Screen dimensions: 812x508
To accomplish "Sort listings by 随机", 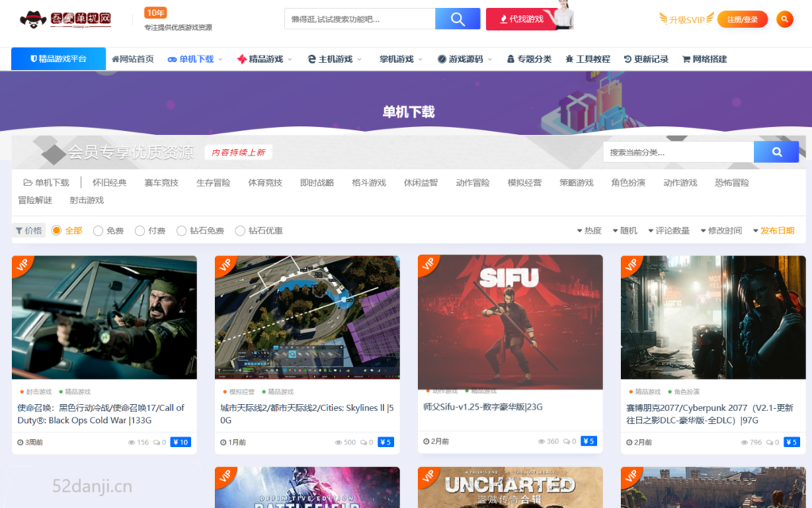I will click(x=625, y=231).
